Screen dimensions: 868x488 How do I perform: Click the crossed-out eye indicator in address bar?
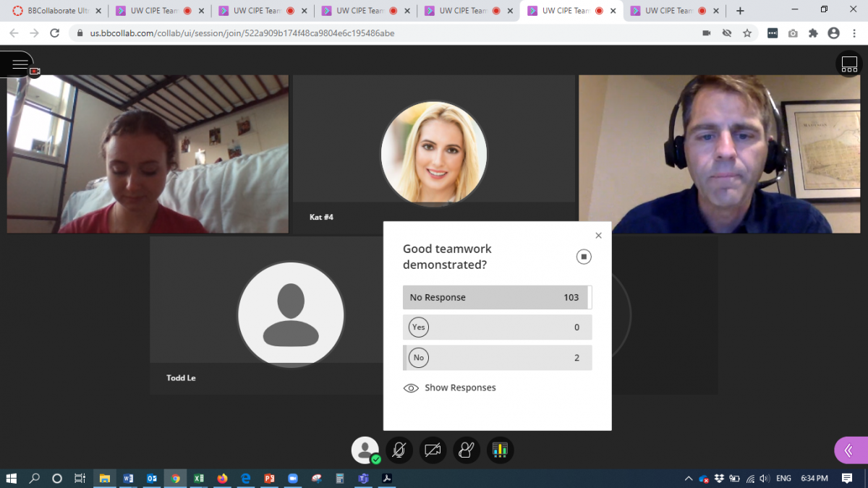pos(727,33)
